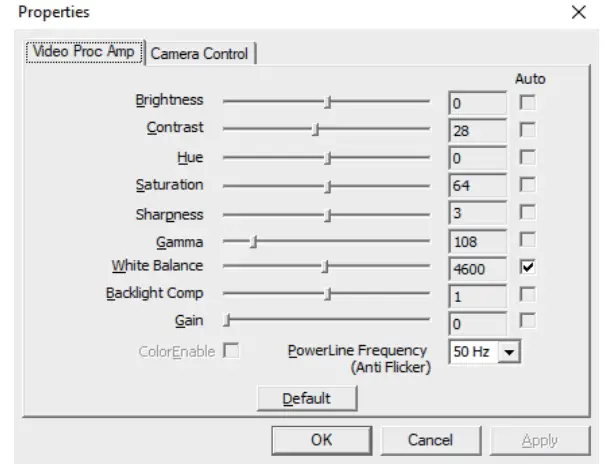Click the Gamma slider thumb

pos(254,241)
